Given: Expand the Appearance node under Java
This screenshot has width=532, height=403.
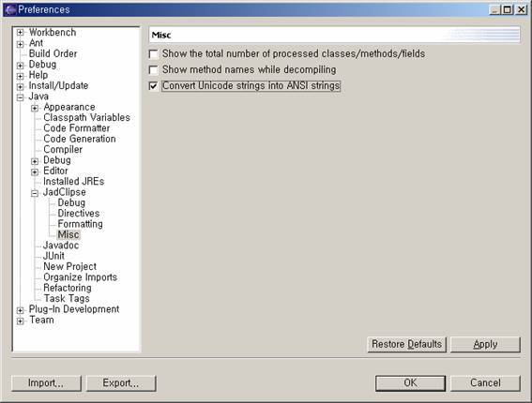Looking at the screenshot, I should (x=35, y=108).
